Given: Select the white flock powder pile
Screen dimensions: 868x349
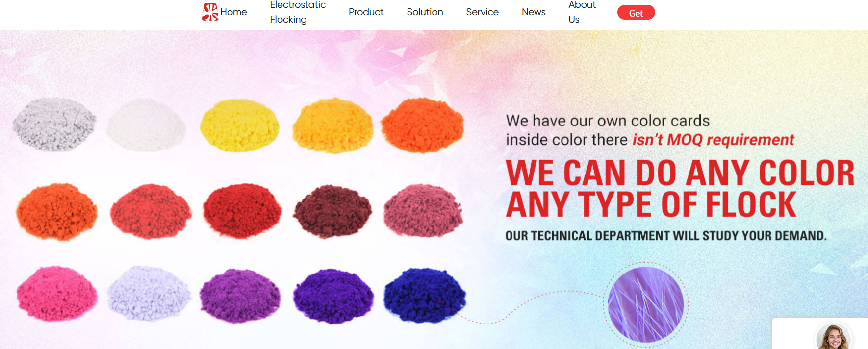Looking at the screenshot, I should (x=146, y=125).
